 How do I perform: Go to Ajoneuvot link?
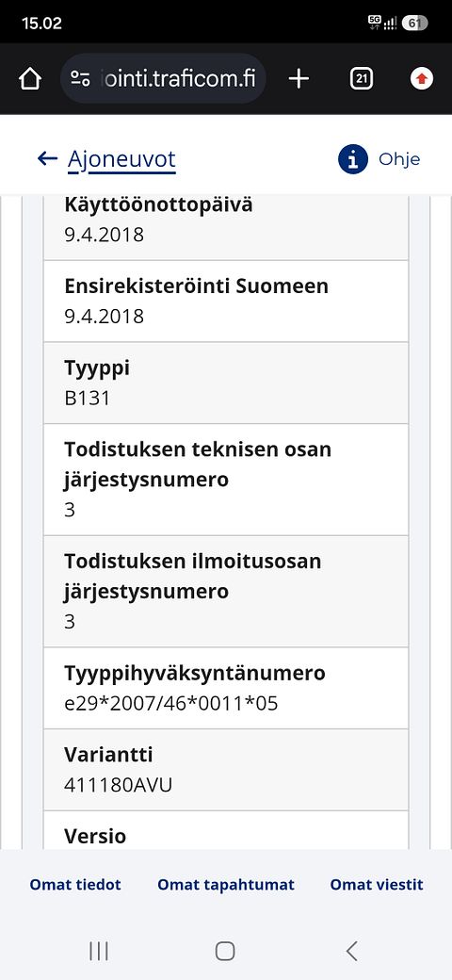[121, 159]
